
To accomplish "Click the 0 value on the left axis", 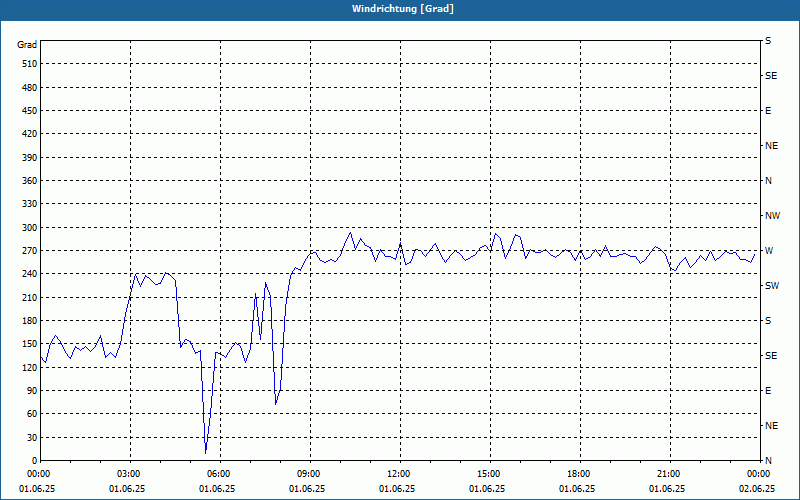I will click(35, 461).
